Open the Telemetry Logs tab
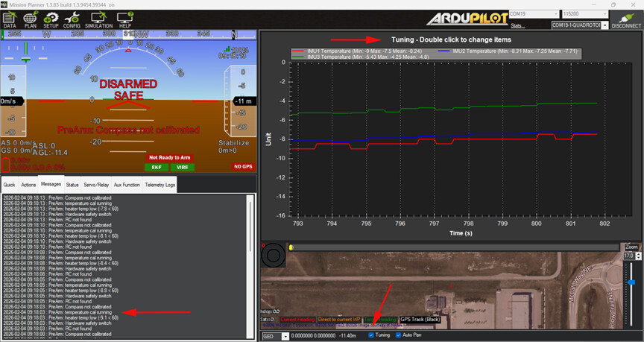Image resolution: width=644 pixels, height=342 pixels. pyautogui.click(x=160, y=185)
